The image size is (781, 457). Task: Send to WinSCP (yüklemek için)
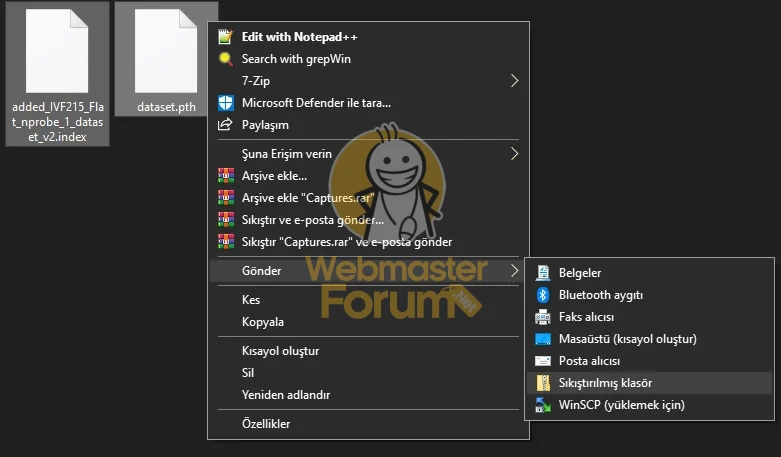coord(649,405)
